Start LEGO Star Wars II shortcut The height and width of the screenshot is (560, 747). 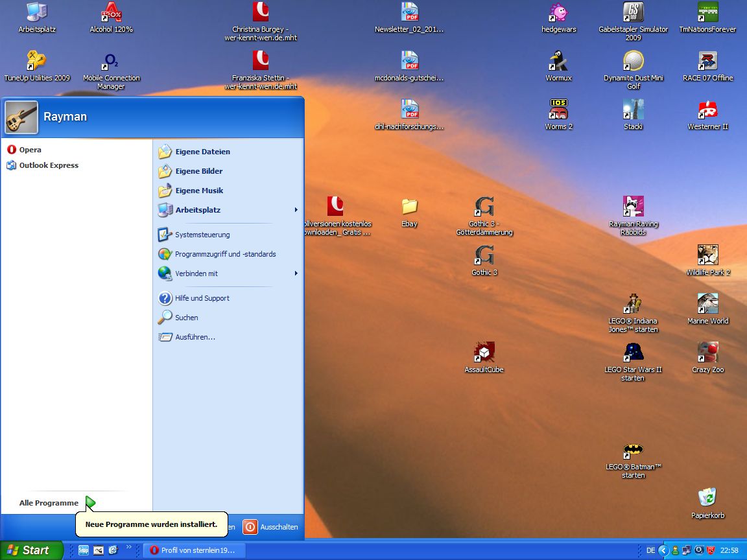pos(633,362)
